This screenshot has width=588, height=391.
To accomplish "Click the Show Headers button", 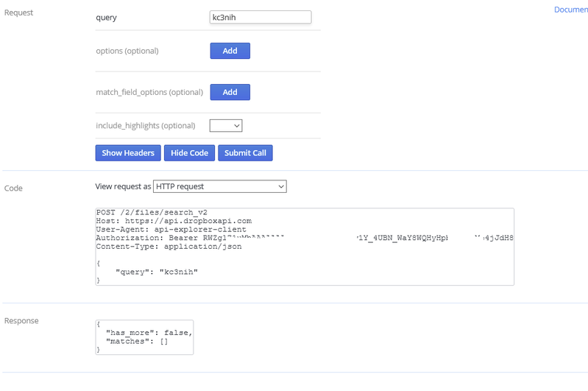I will (128, 153).
